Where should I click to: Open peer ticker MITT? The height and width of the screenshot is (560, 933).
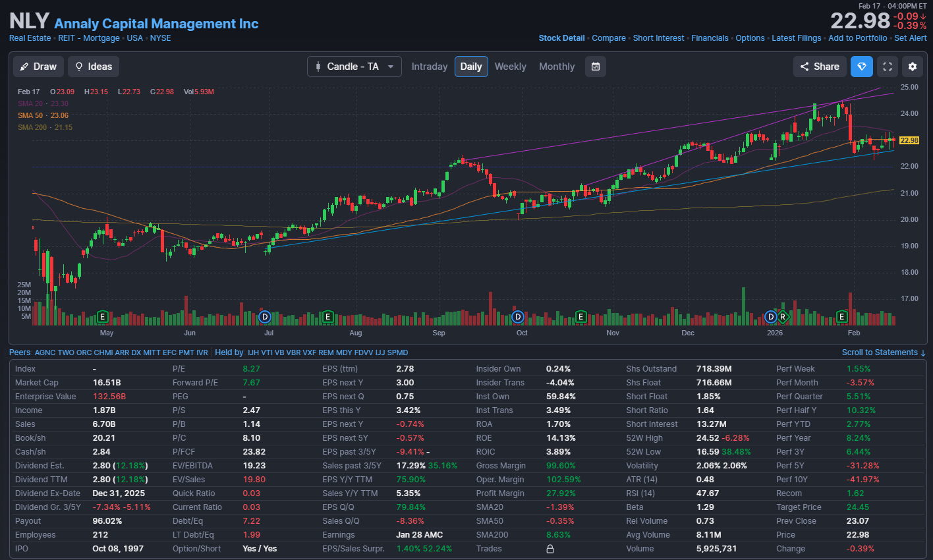click(152, 352)
